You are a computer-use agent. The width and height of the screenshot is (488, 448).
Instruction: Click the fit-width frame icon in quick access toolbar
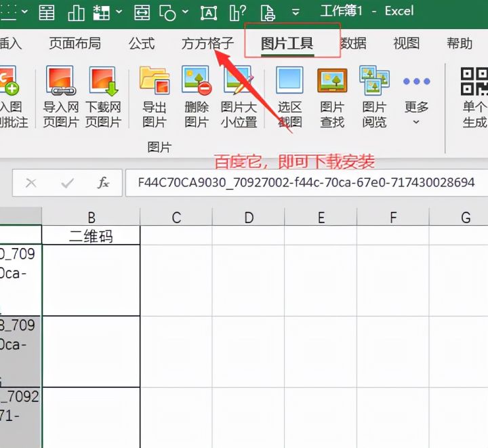tap(142, 13)
